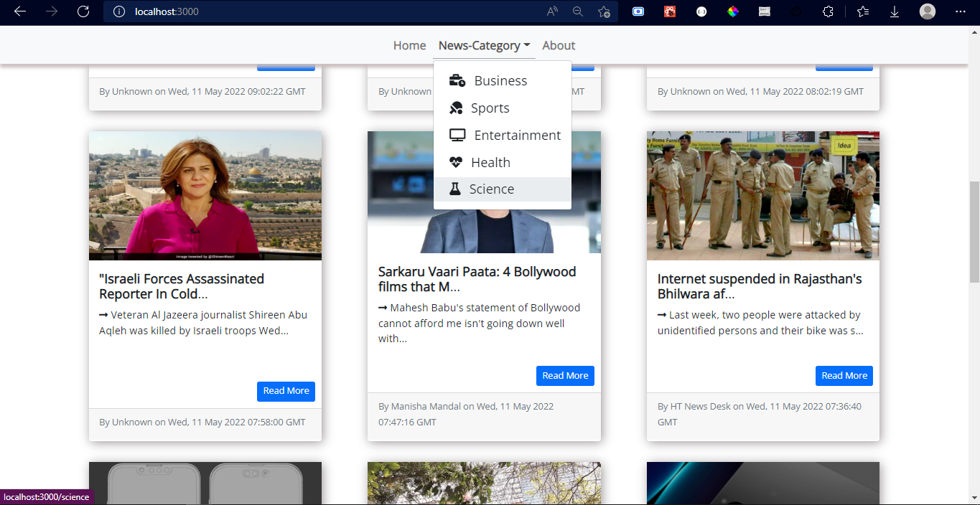Click the phone outlines image in bottom card

click(x=205, y=483)
